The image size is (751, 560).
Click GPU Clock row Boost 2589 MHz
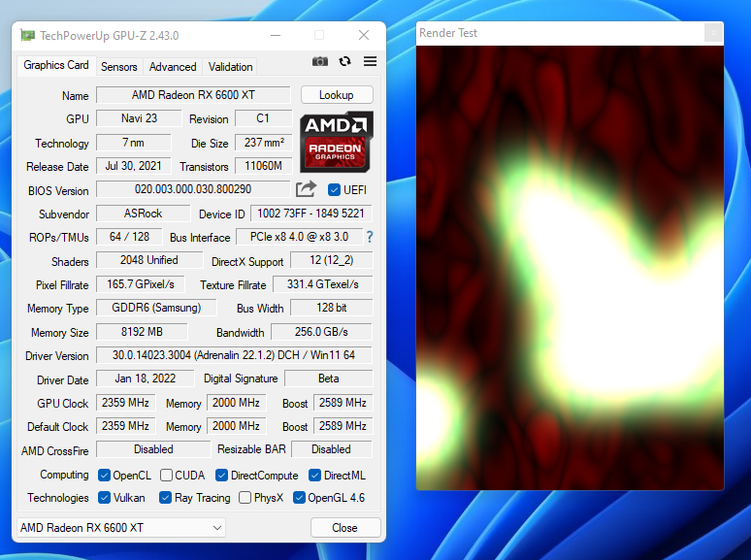pyautogui.click(x=343, y=403)
